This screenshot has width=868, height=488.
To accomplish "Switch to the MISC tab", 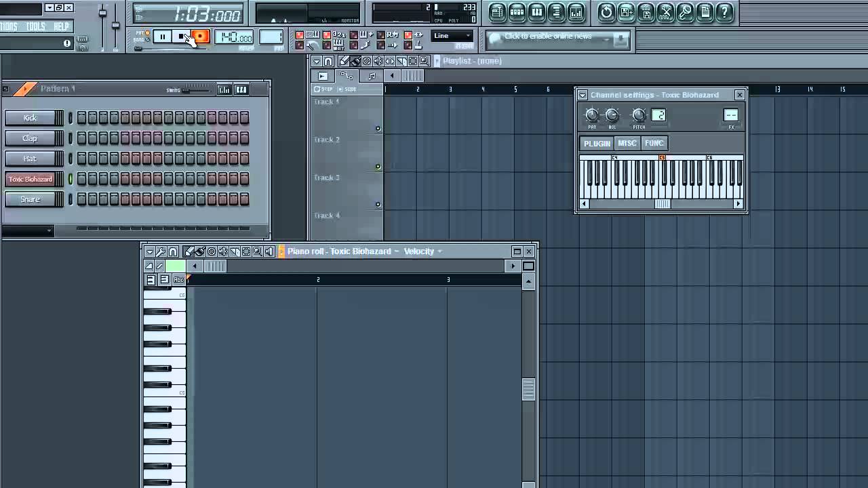I will (627, 144).
